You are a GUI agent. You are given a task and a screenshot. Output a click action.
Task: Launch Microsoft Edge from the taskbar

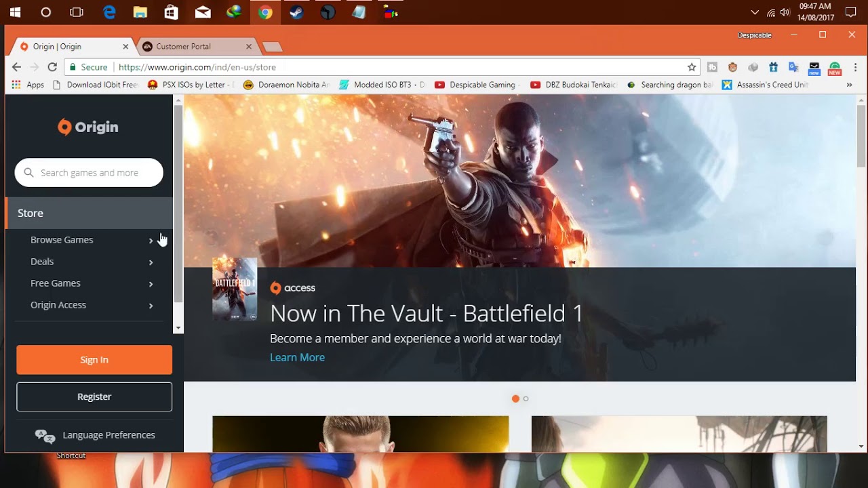[x=109, y=12]
